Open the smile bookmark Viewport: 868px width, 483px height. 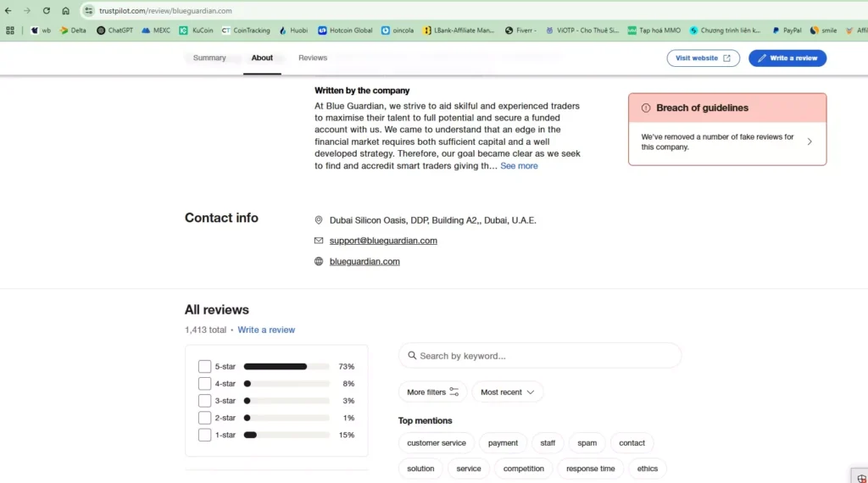click(x=823, y=31)
